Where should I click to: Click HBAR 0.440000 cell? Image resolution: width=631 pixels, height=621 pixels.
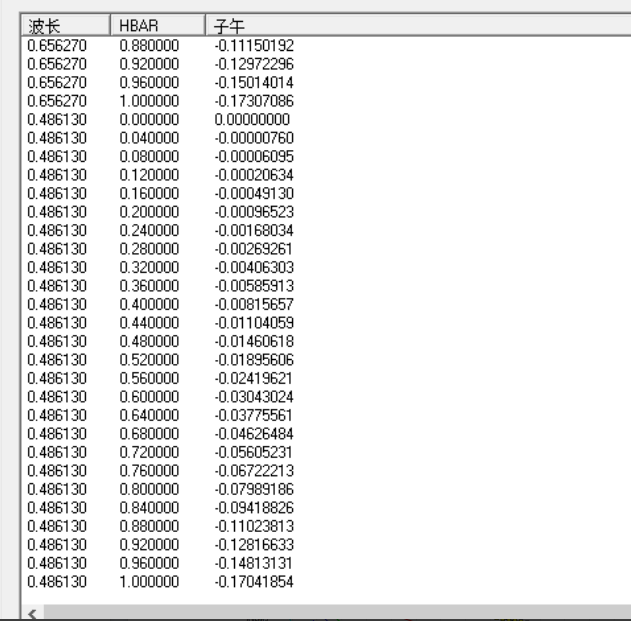tap(149, 323)
